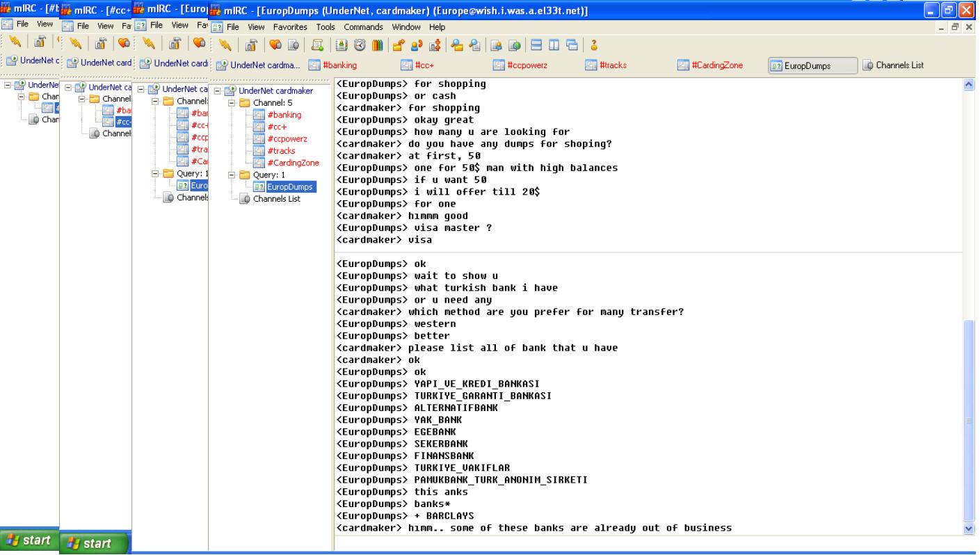This screenshot has width=980, height=555.
Task: Collapse the Channel: 5 folder in front window
Action: (230, 102)
